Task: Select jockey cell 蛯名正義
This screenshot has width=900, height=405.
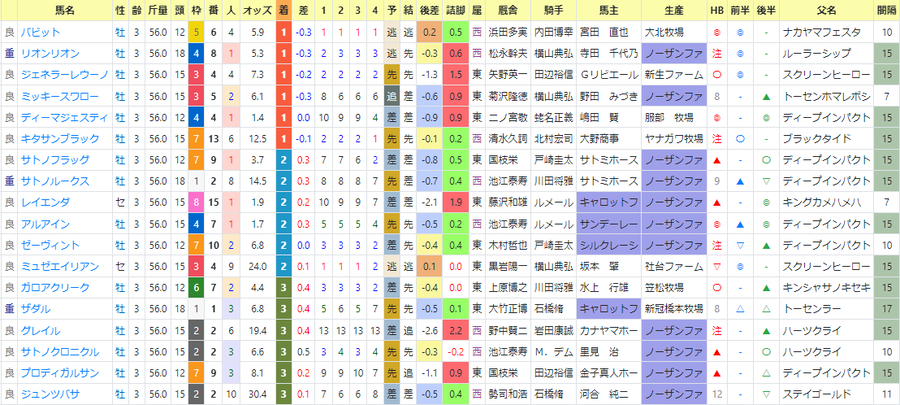Action: point(553,118)
